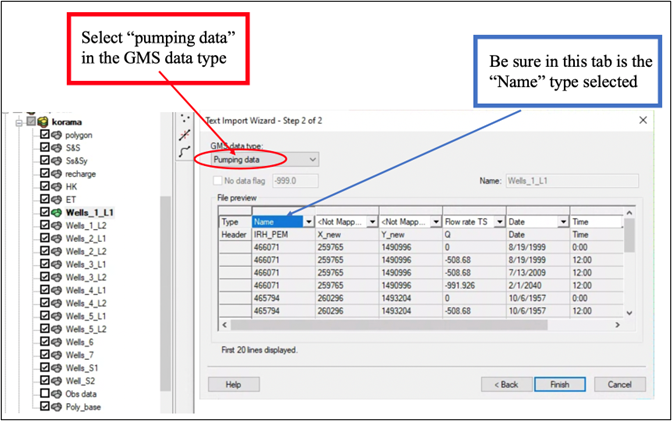This screenshot has width=672, height=421.
Task: Open the X_new column Not Mapped dropdown
Action: 372,222
